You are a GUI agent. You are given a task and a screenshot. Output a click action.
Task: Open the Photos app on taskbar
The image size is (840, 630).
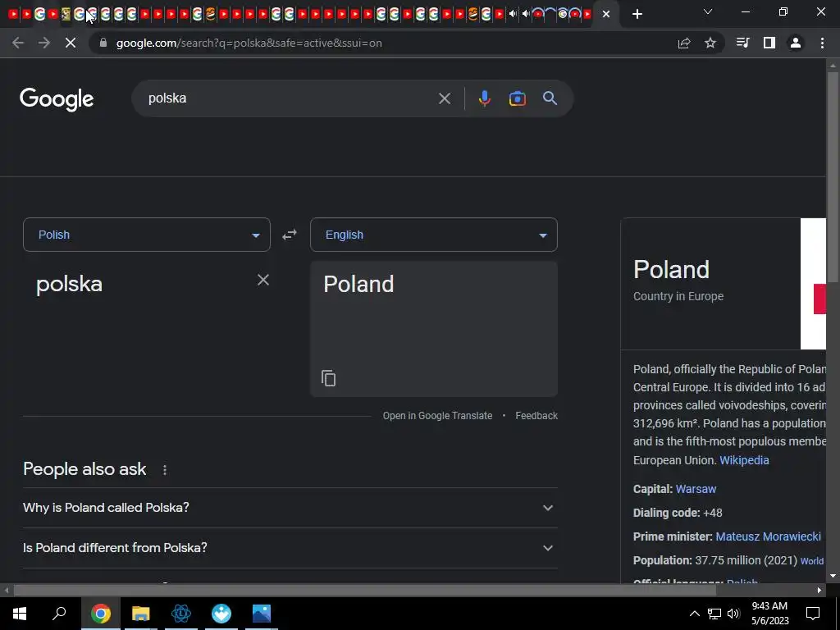point(262,614)
